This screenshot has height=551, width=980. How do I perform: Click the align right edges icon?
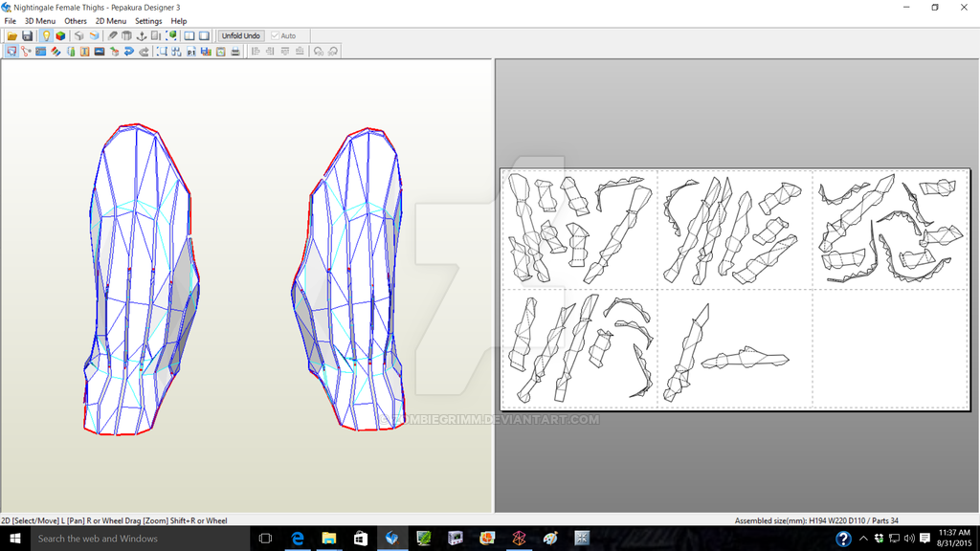pyautogui.click(x=270, y=52)
